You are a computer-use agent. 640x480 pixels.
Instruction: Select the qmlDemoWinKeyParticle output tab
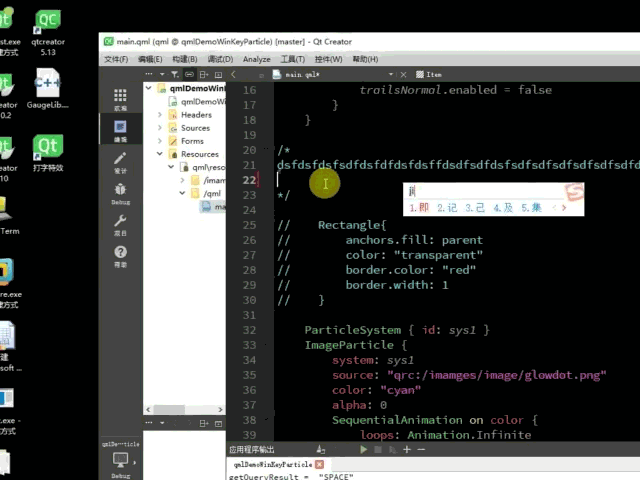point(273,464)
